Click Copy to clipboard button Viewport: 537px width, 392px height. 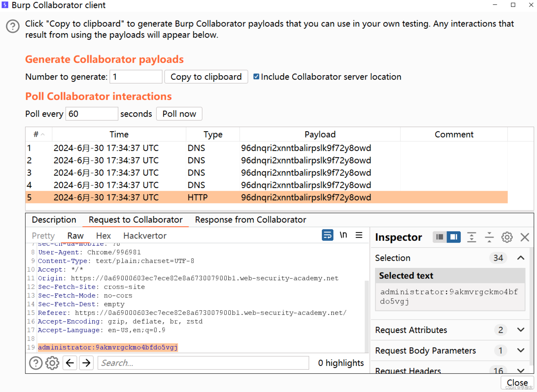pos(206,77)
